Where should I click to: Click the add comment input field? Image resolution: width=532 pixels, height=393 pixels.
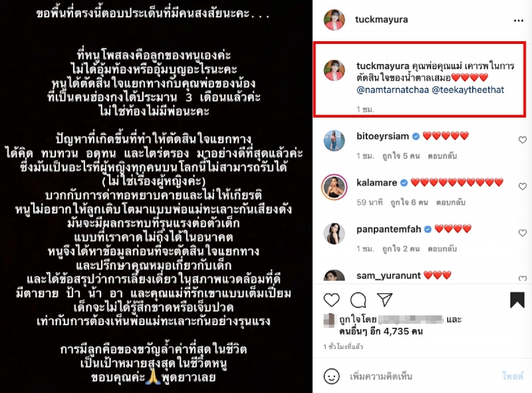(421, 376)
